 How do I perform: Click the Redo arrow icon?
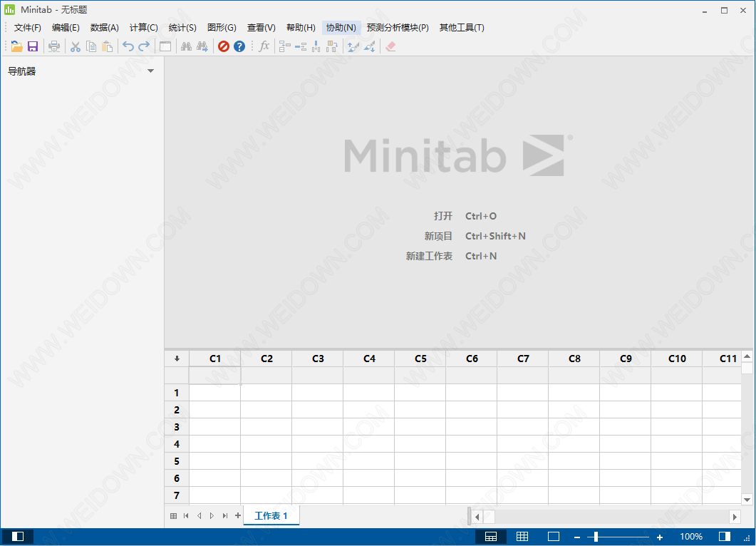tap(144, 46)
